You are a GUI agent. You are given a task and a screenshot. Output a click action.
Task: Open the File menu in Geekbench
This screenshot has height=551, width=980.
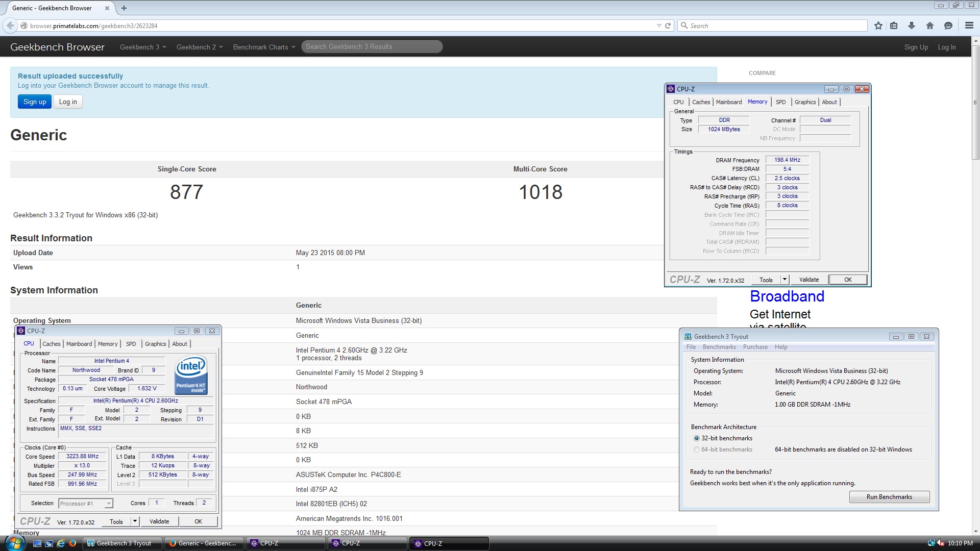[x=691, y=347]
